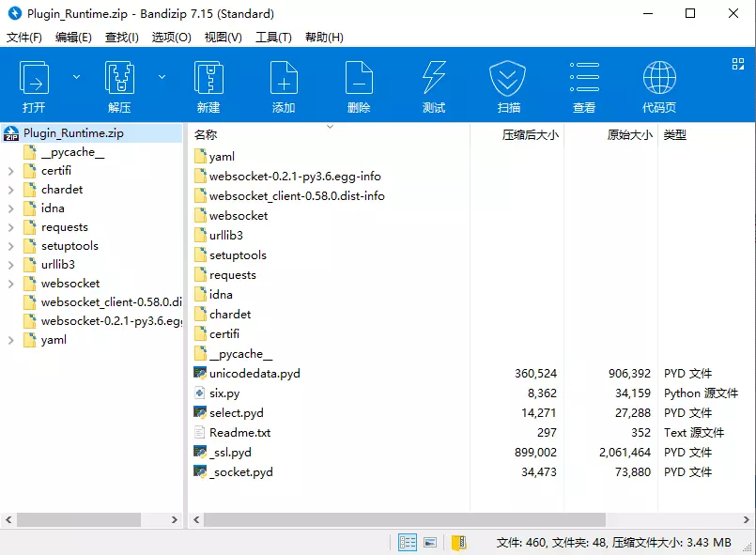Sort by compressed size (压缩后大小) column
This screenshot has height=555, width=756.
(517, 134)
